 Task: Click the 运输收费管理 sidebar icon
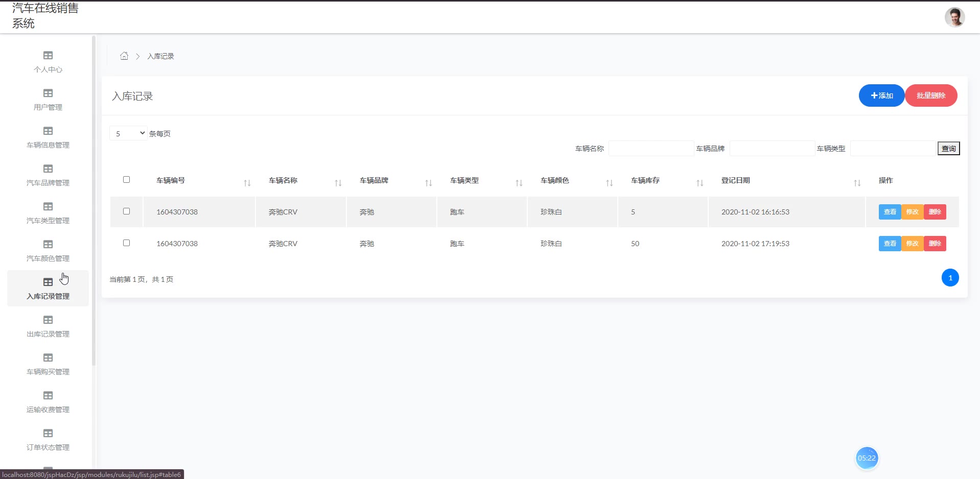coord(48,395)
